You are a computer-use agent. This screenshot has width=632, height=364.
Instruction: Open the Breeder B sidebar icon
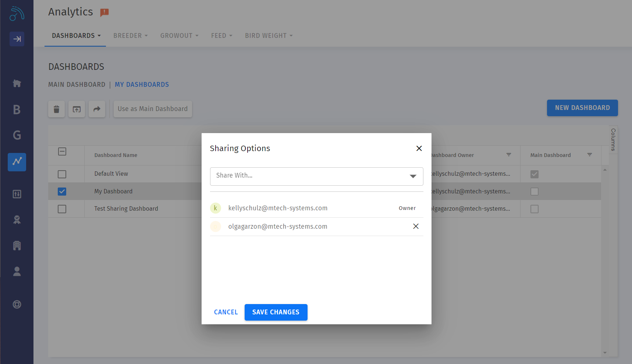pos(17,110)
